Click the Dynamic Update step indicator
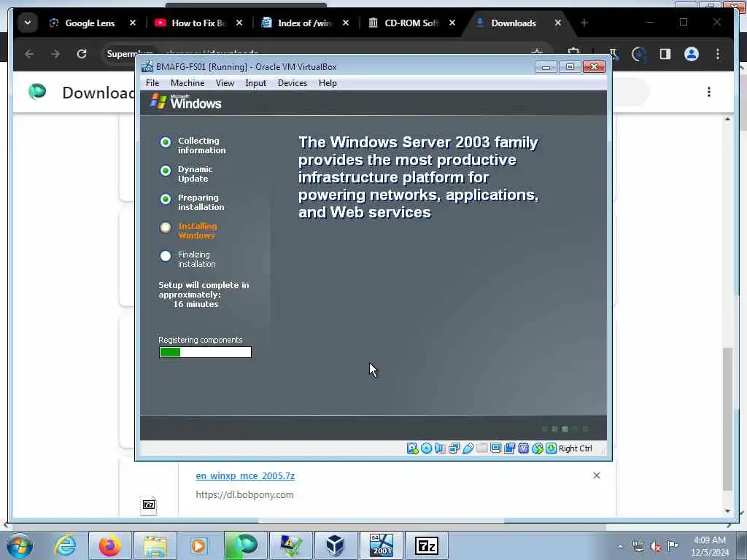This screenshot has width=747, height=560. [166, 171]
